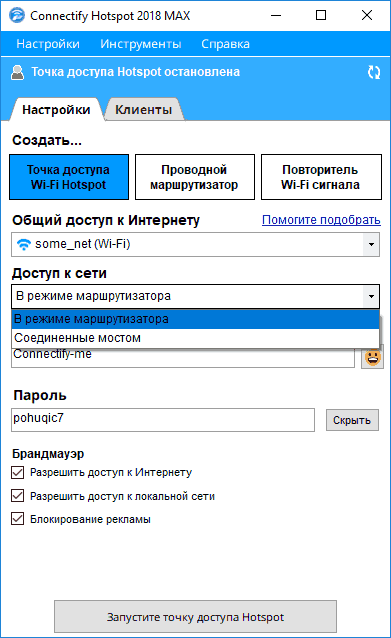The image size is (391, 638).
Task: Click the user avatar icon beside hotspot status
Action: (17, 72)
